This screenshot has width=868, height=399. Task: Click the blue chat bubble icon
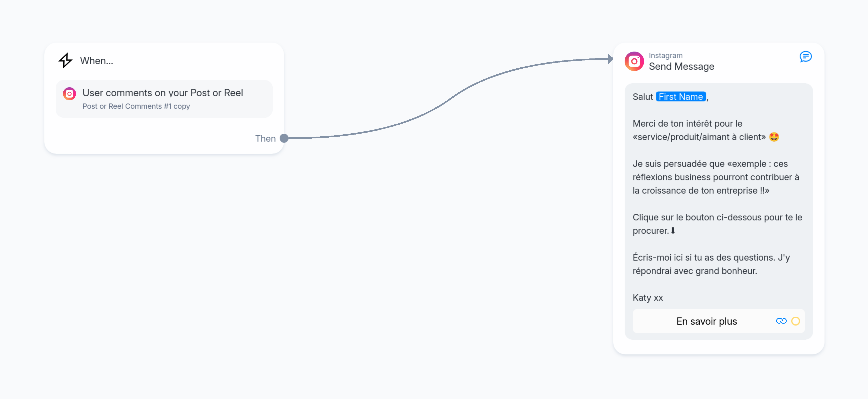805,57
